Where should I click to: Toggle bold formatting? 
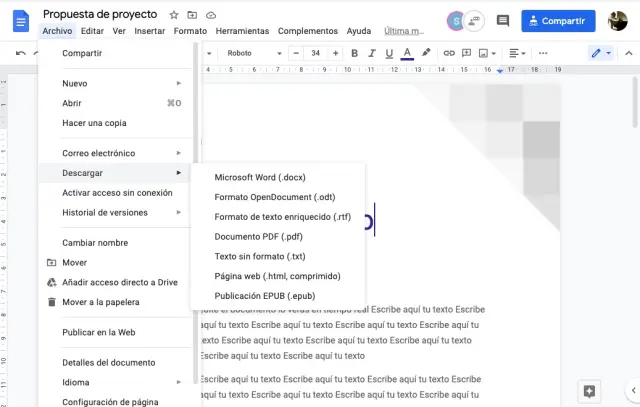352,53
